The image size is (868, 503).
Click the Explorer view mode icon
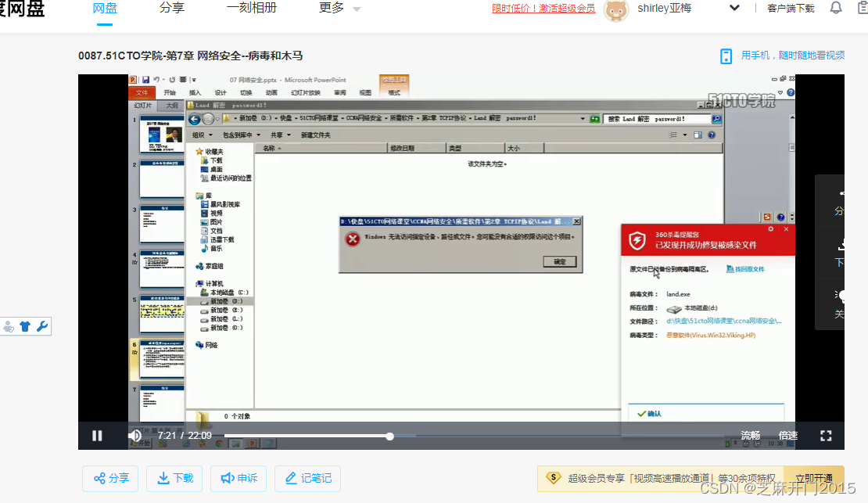pos(673,135)
